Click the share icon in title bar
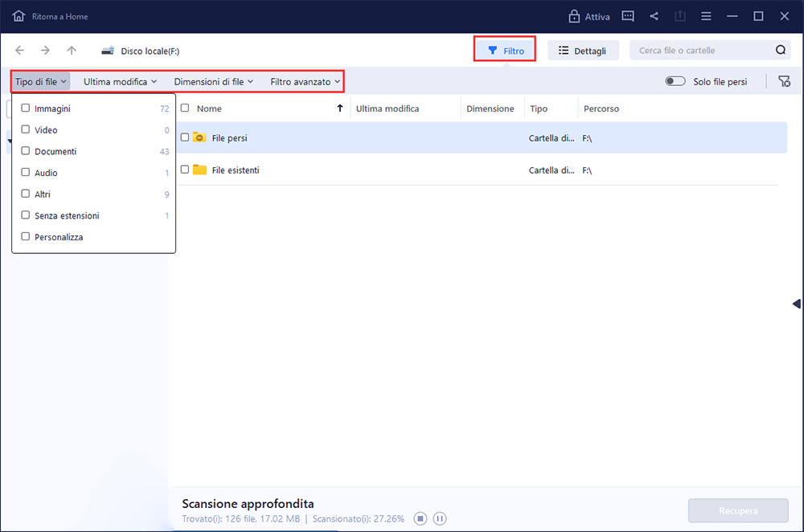The image size is (804, 532). [654, 16]
